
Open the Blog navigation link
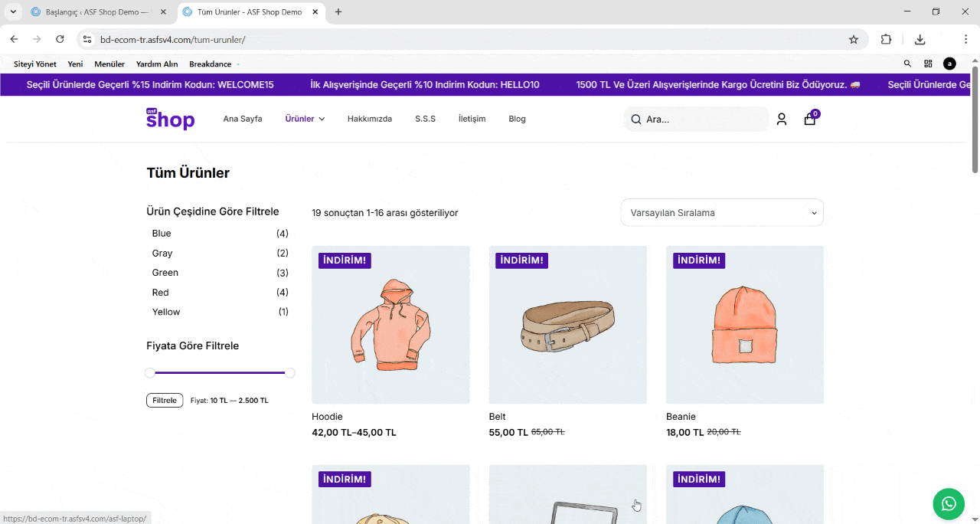517,119
